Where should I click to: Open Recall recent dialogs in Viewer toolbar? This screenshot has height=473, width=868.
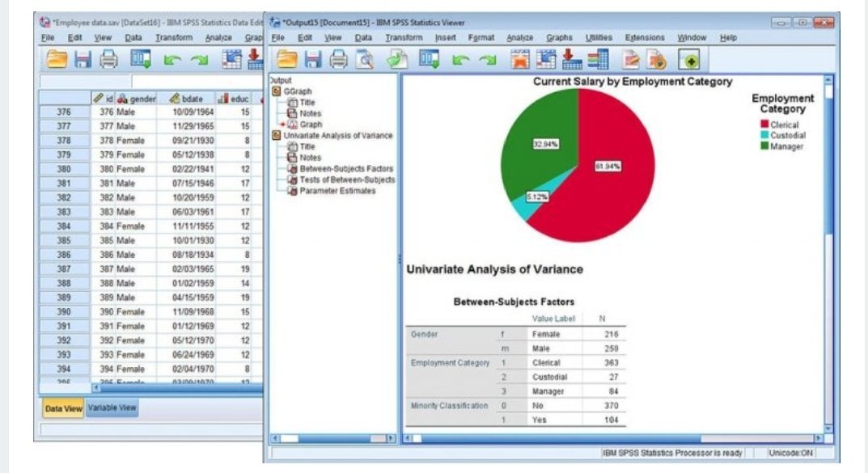[x=429, y=59]
